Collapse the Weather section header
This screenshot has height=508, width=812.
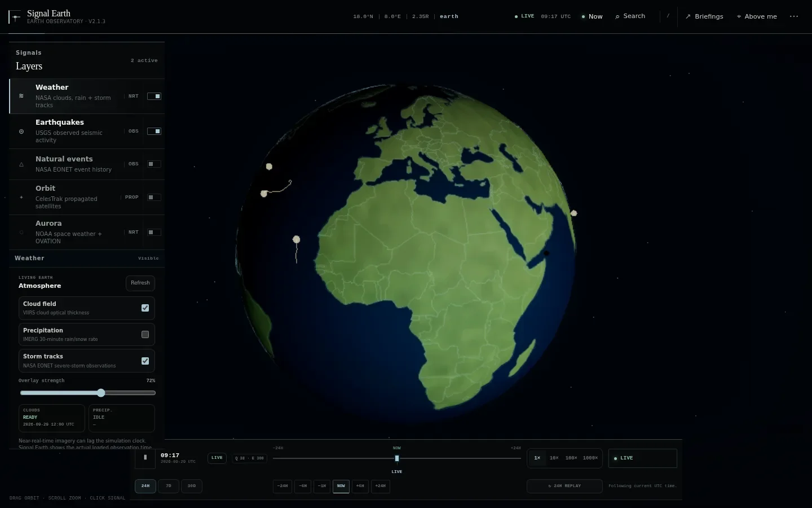(87, 259)
